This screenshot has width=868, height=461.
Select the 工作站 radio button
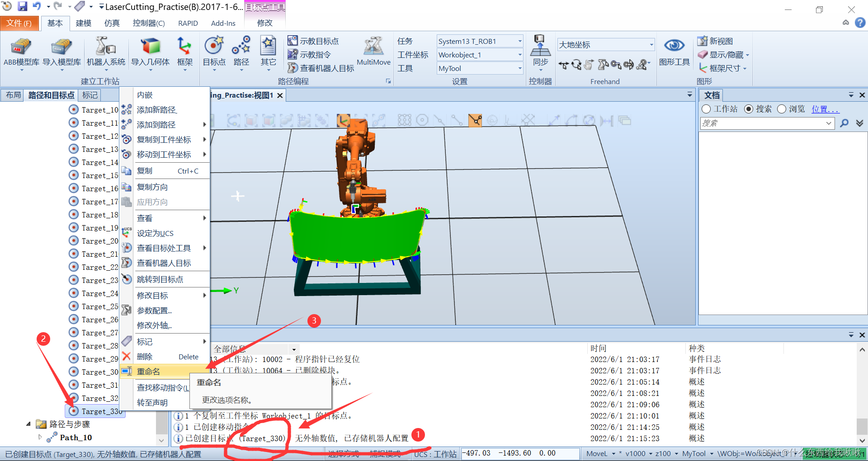click(706, 109)
